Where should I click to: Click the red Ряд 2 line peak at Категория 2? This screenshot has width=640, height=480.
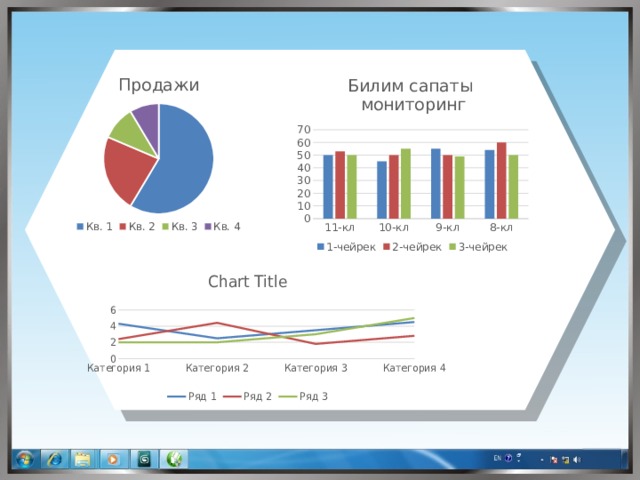point(217,323)
